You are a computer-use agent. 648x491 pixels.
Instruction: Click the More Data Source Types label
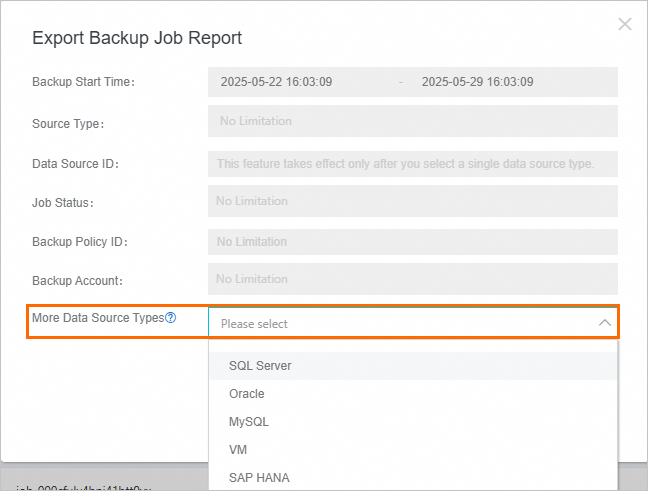pos(98,318)
